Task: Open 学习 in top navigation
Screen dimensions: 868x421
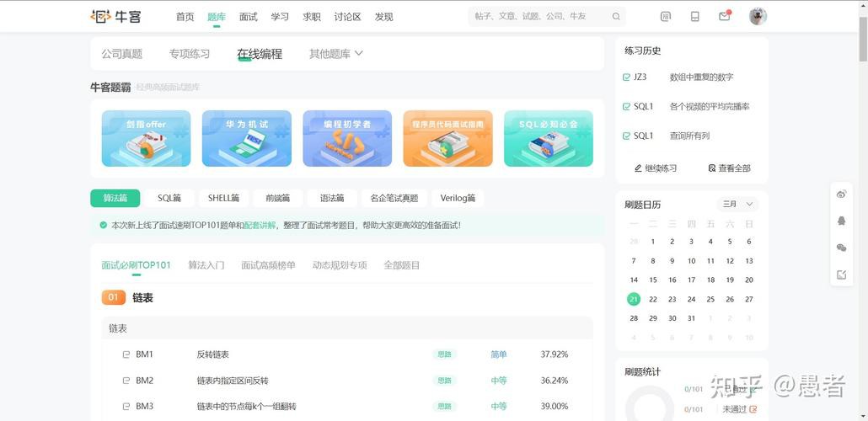Action: coord(280,17)
